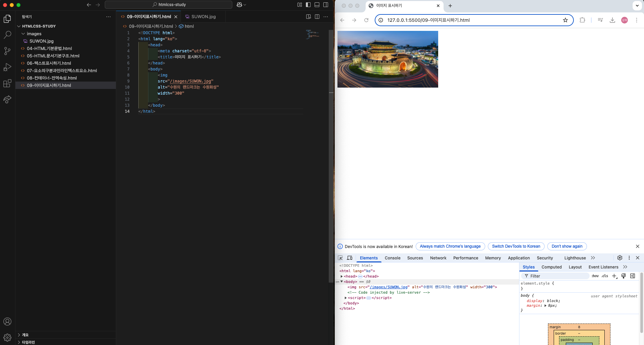Image resolution: width=644 pixels, height=345 pixels.
Task: Toggle the :hov element state panel
Action: (x=595, y=276)
